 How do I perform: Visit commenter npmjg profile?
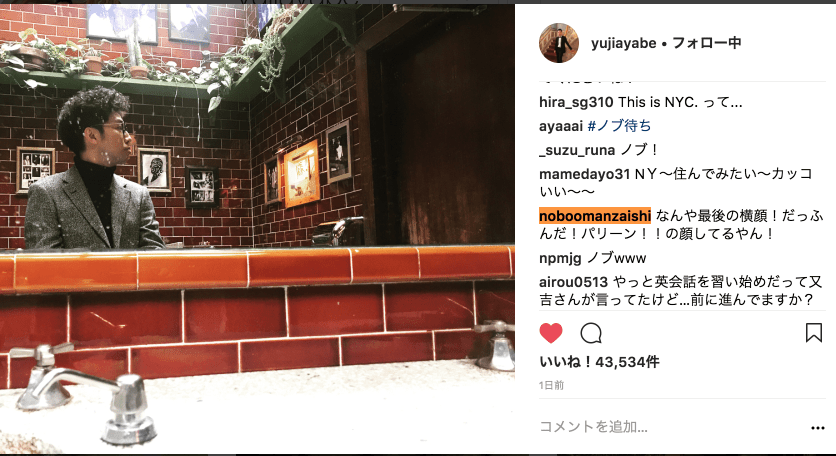(x=560, y=259)
